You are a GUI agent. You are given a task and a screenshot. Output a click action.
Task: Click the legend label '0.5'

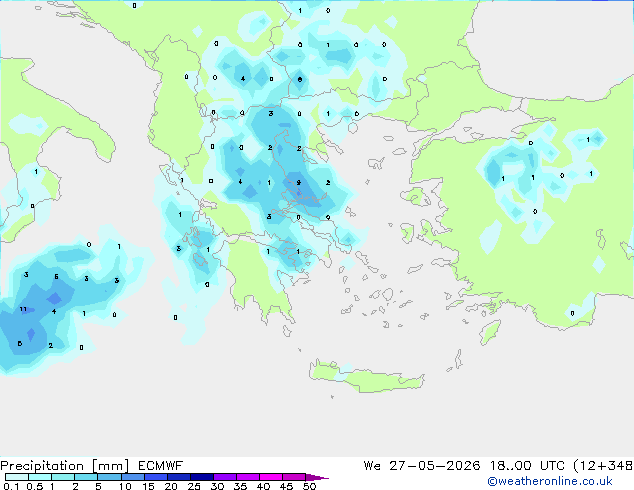(x=35, y=486)
